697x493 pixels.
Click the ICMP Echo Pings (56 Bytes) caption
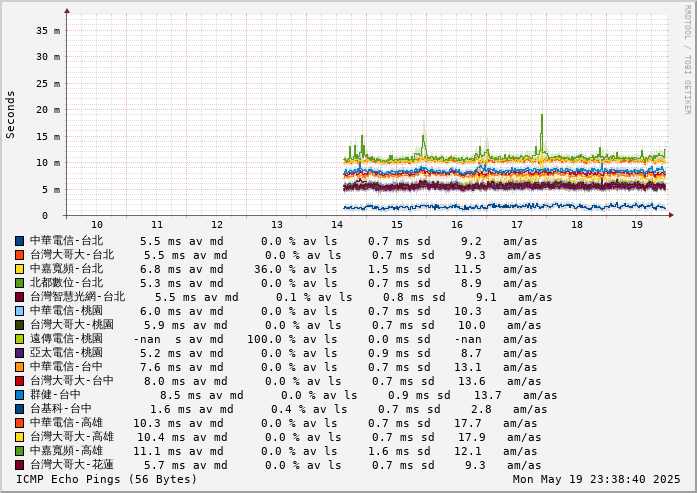(x=106, y=479)
